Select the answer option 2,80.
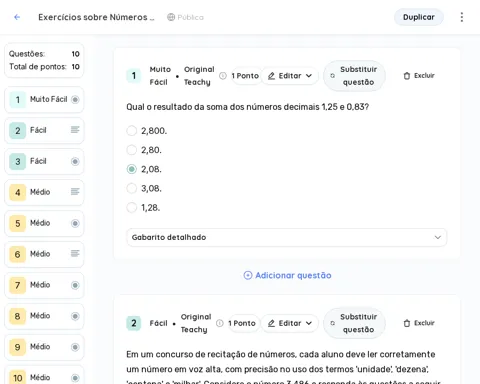Viewport: 480px width, 384px height. tap(132, 150)
